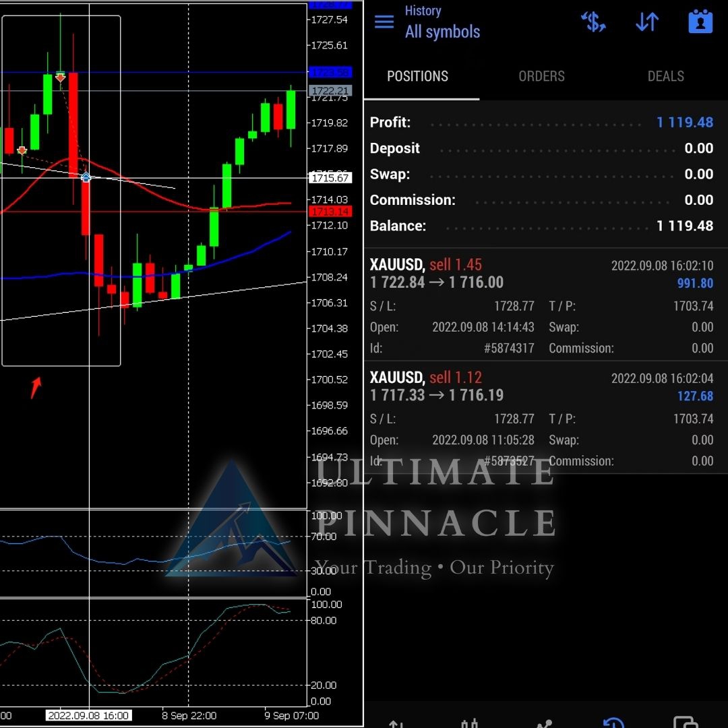Screen dimensions: 728x728
Task: Click the blue close marker near 1715.67
Action: click(x=86, y=177)
